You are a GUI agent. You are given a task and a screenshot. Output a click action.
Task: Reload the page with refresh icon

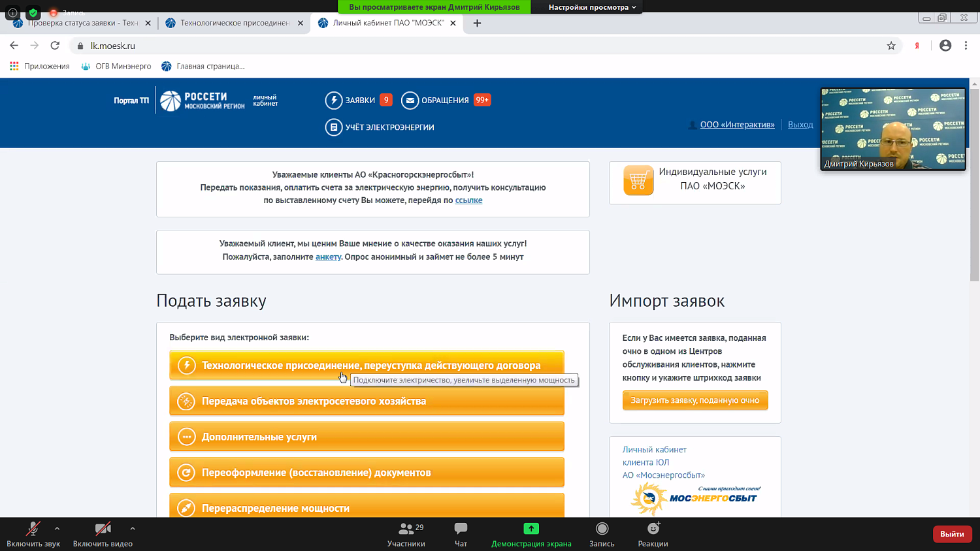pos(55,46)
